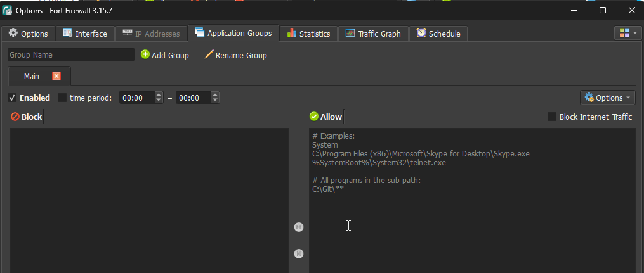Switch to the Traffic Graph tab
Image resolution: width=644 pixels, height=273 pixels.
[x=373, y=34]
